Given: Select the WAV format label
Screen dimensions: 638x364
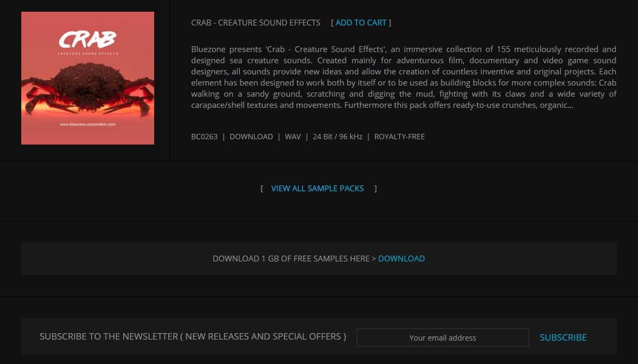Looking at the screenshot, I should tap(292, 137).
